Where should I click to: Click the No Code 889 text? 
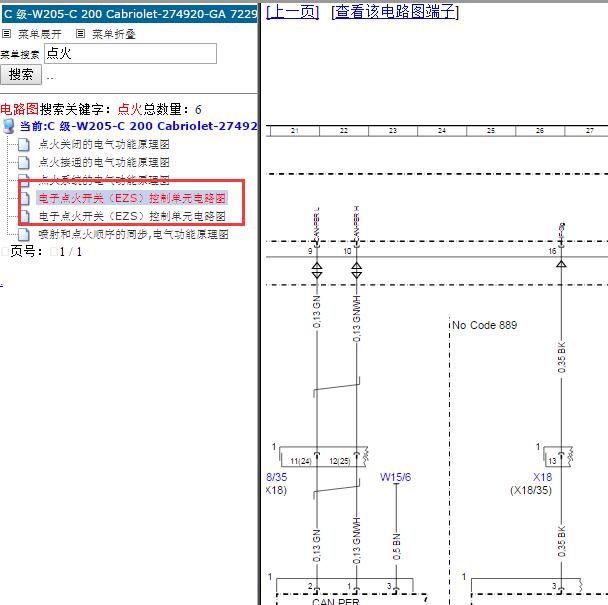tap(484, 325)
